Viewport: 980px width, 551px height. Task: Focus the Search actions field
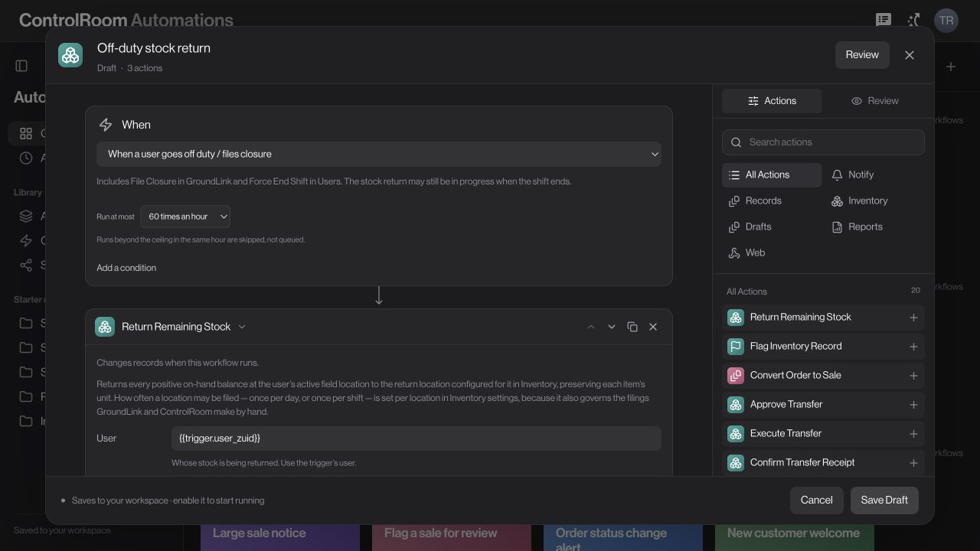point(823,142)
